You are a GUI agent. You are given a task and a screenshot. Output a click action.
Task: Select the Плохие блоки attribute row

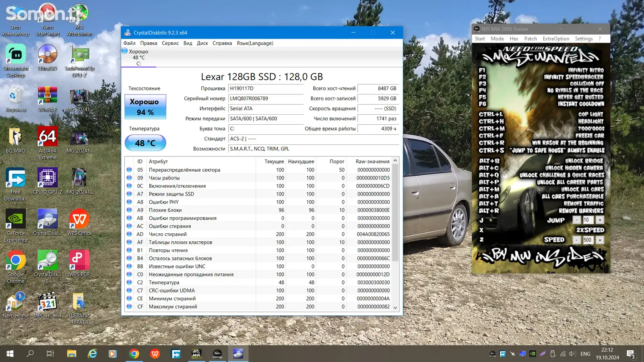pos(258,210)
